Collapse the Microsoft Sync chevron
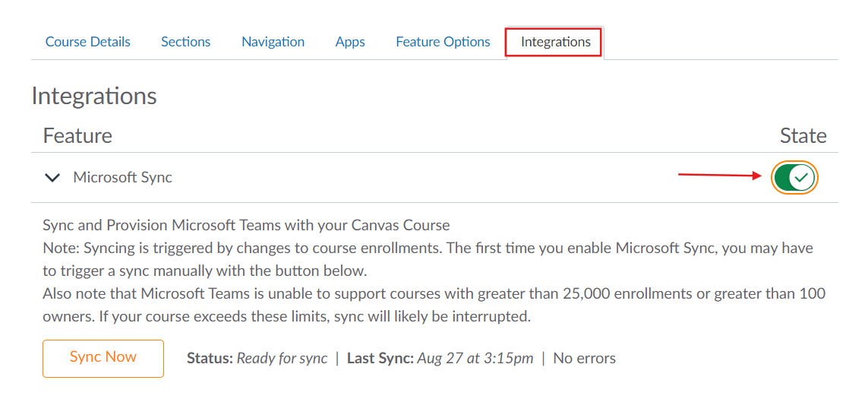 [x=52, y=178]
